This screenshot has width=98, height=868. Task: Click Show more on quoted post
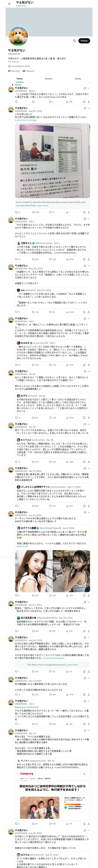click(x=22, y=546)
